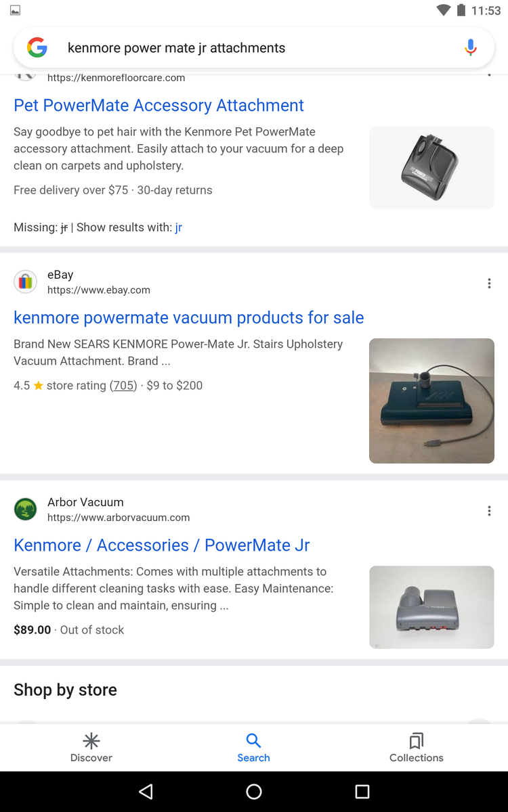Image resolution: width=508 pixels, height=812 pixels.
Task: Open Pet PowerMate Accessory Attachment link
Action: 158,106
